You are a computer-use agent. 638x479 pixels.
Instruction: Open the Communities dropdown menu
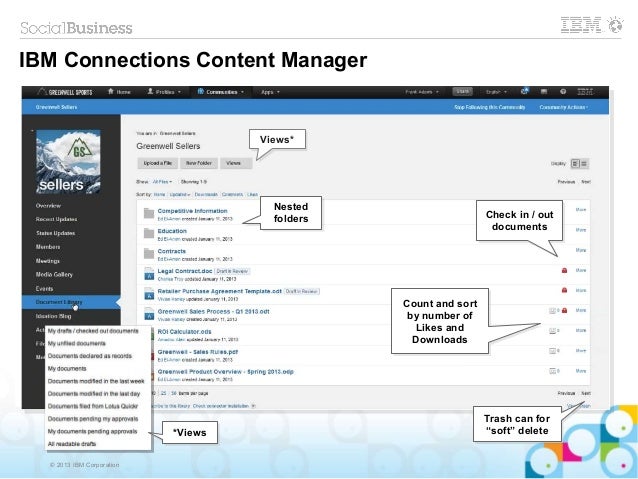pos(221,92)
